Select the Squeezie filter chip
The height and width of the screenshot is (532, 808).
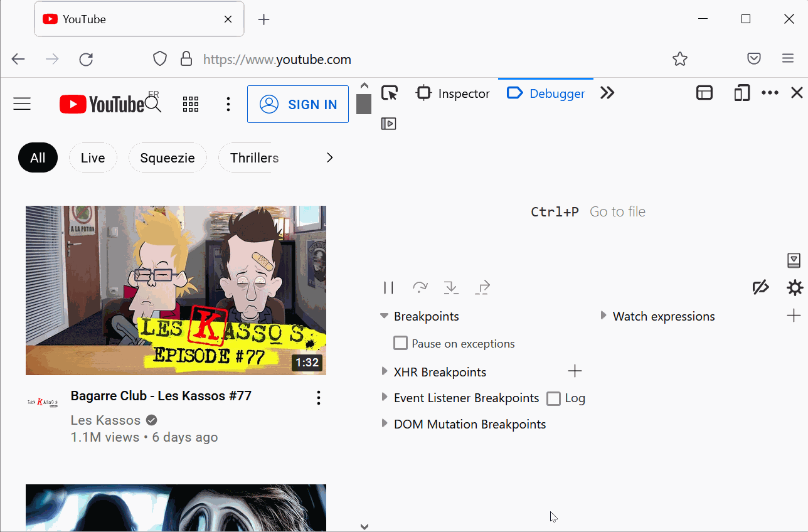[167, 158]
